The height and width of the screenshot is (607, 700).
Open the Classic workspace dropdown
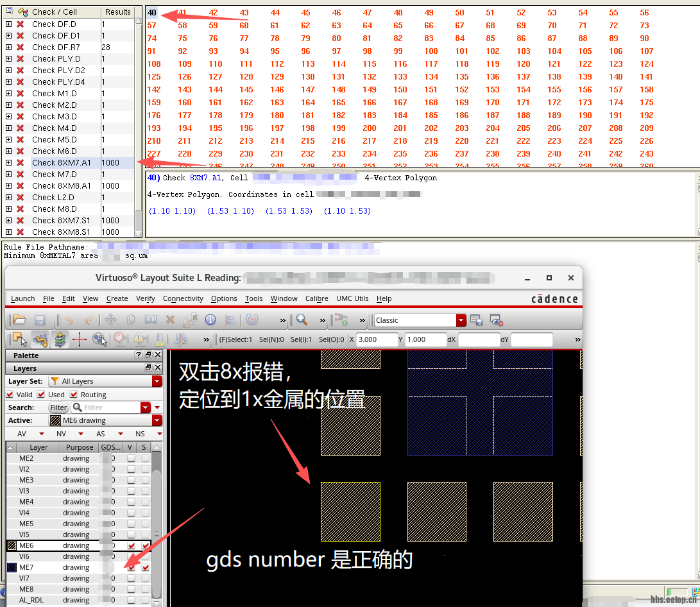pos(461,320)
